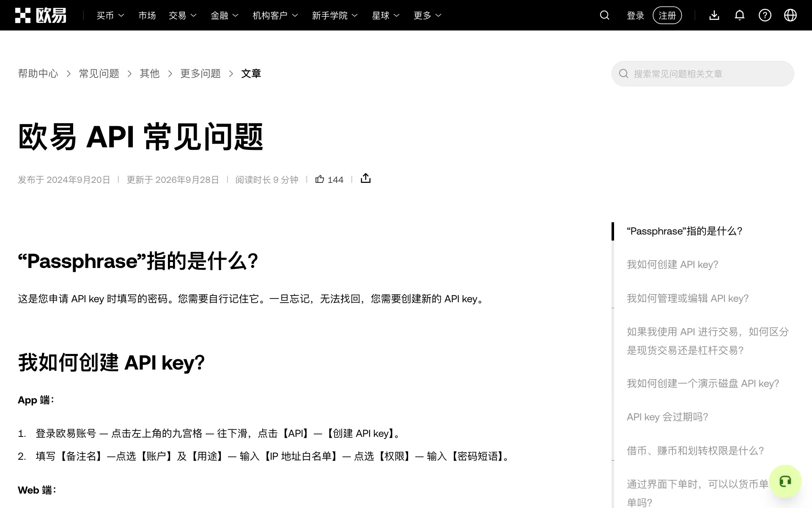Jump to 我如何创建一个演示磁盘 API key
This screenshot has width=812, height=508.
tap(703, 384)
